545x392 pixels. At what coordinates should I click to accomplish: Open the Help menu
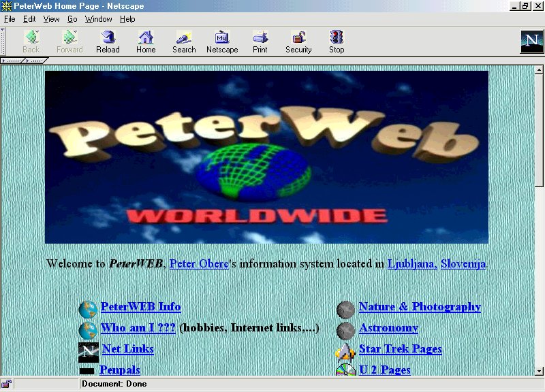(x=127, y=19)
